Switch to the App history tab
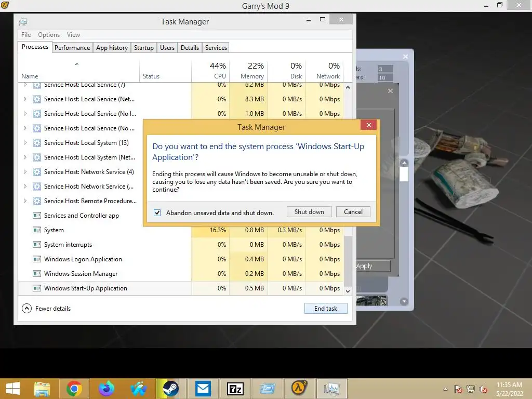 (112, 47)
